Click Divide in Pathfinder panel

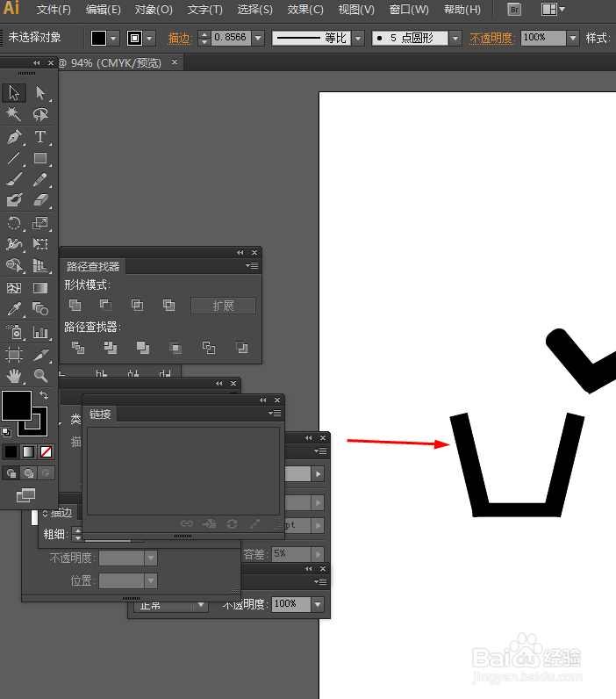click(x=78, y=348)
